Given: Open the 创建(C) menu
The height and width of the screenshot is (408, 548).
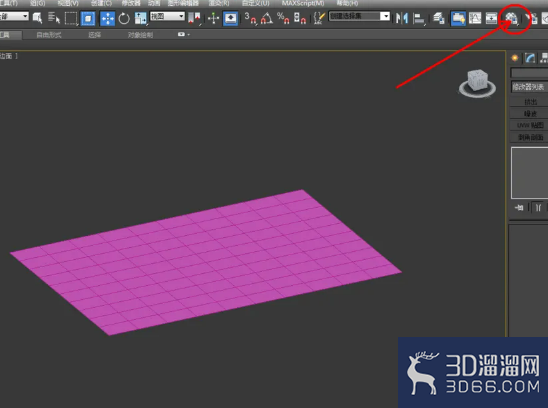Looking at the screenshot, I should [x=101, y=3].
